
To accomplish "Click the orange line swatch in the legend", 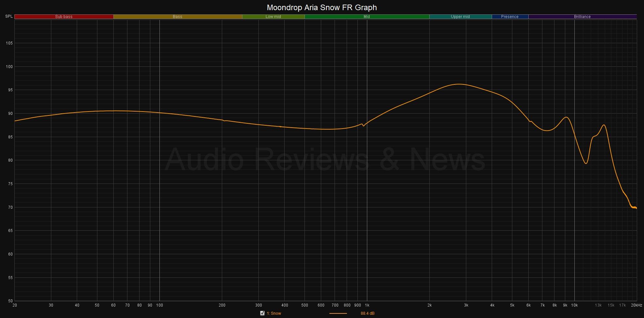I will click(338, 313).
